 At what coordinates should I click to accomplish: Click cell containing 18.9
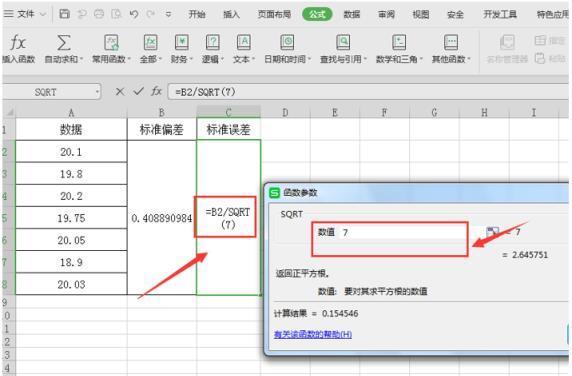[71, 262]
